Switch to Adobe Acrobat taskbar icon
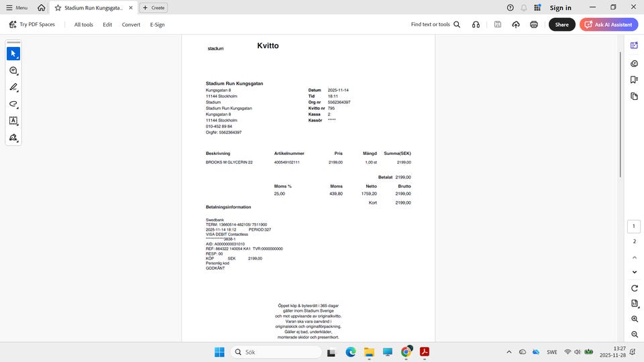Viewport: 644px width, 362px height. (x=424, y=352)
